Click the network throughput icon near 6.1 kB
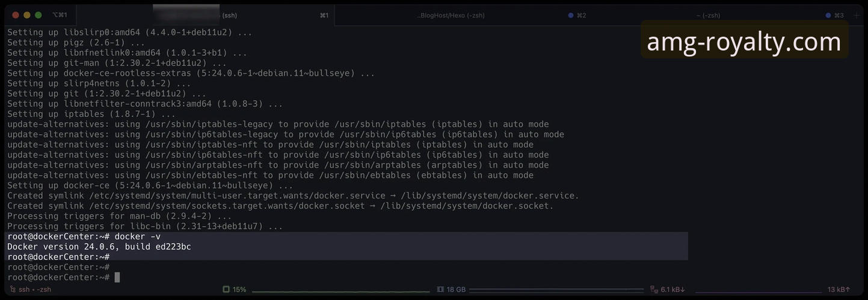Viewport: 868px width, 300px height. point(654,289)
